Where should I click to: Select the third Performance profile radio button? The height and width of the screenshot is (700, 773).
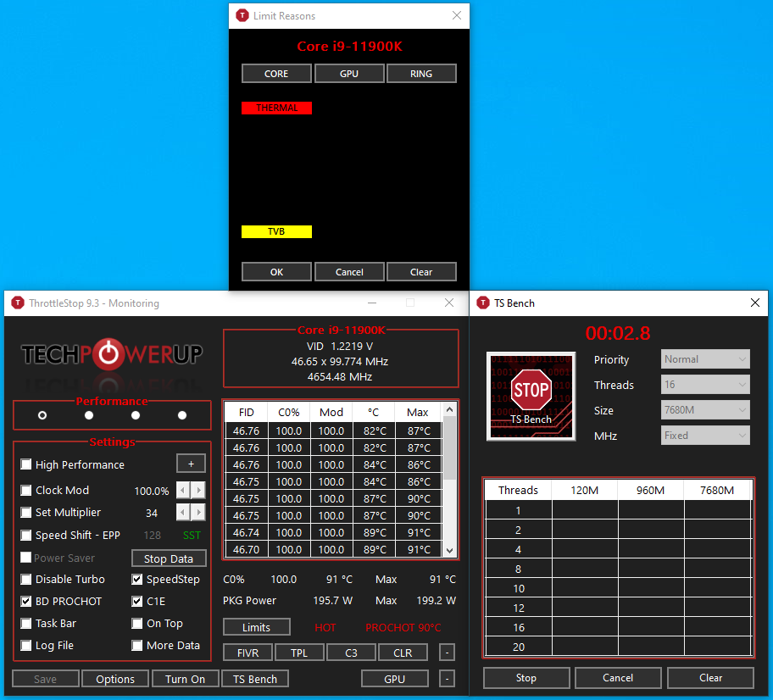(x=136, y=415)
